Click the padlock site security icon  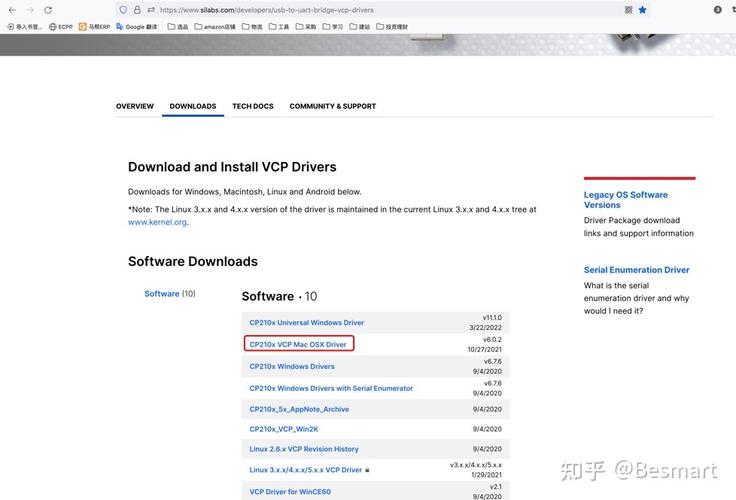137,9
